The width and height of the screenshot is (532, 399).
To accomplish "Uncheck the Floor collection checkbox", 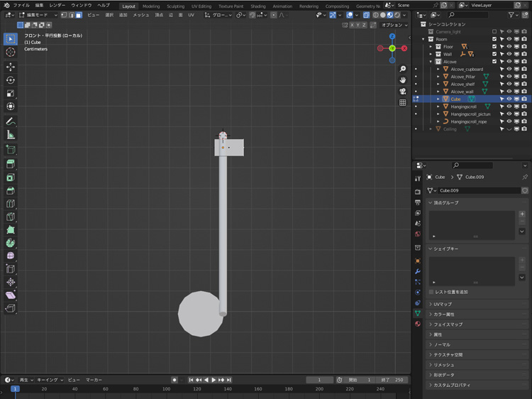I will click(494, 46).
